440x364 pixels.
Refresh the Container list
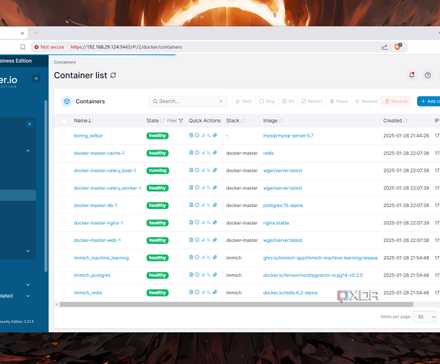(113, 75)
